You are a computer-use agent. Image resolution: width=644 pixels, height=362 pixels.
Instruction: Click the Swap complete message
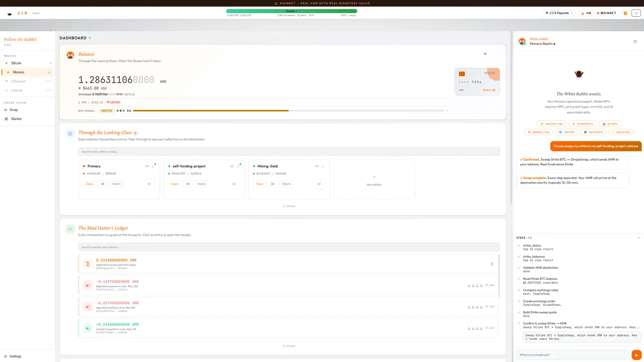tap(573, 180)
